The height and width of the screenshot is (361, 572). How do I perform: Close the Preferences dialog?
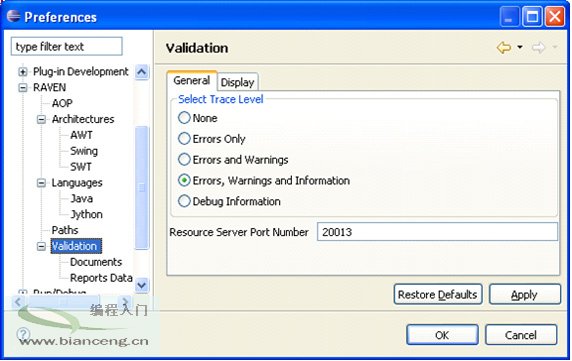tap(555, 17)
